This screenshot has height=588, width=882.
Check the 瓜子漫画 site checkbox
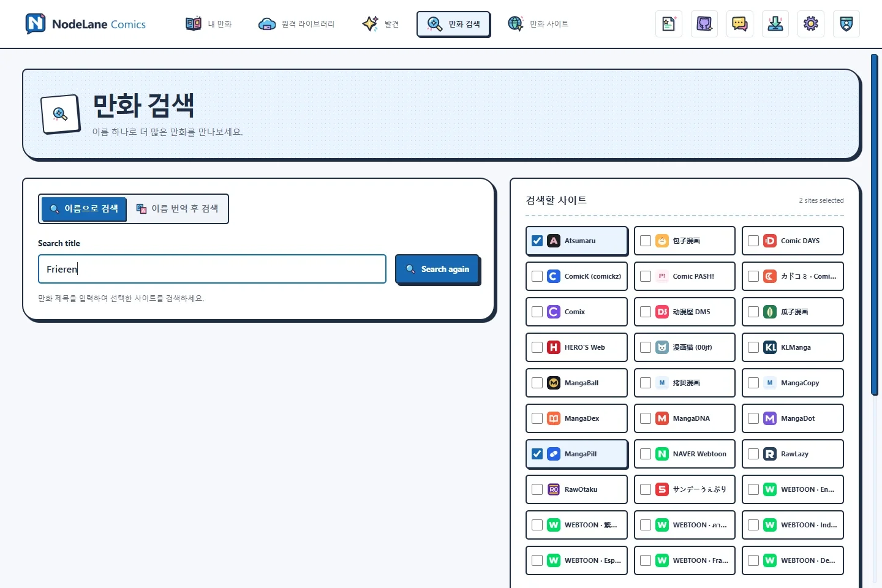click(753, 312)
